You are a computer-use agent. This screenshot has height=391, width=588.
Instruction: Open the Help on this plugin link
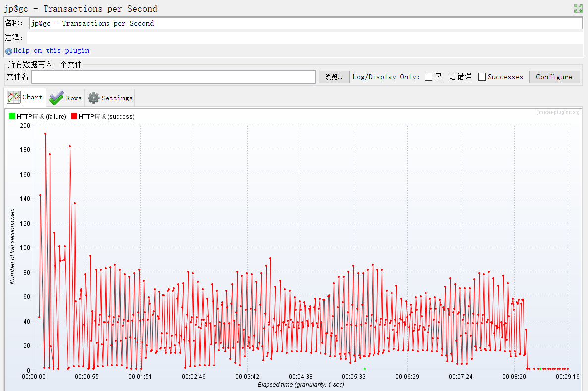[x=52, y=50]
